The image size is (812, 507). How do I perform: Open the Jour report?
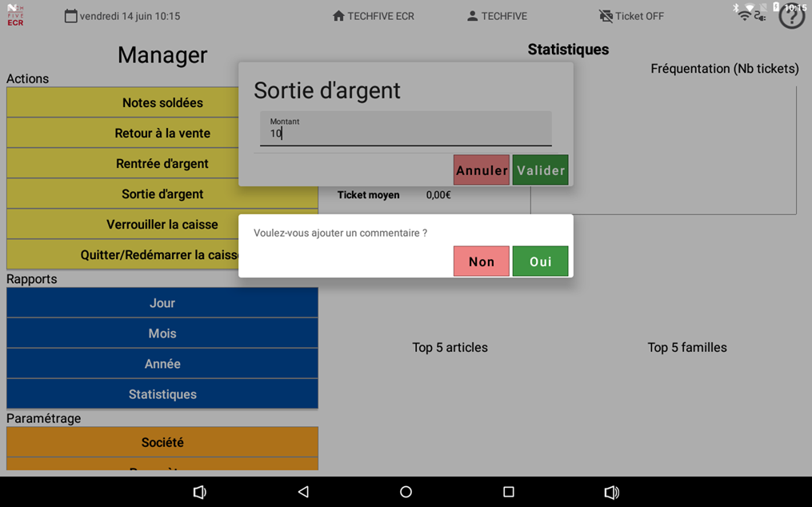click(162, 303)
